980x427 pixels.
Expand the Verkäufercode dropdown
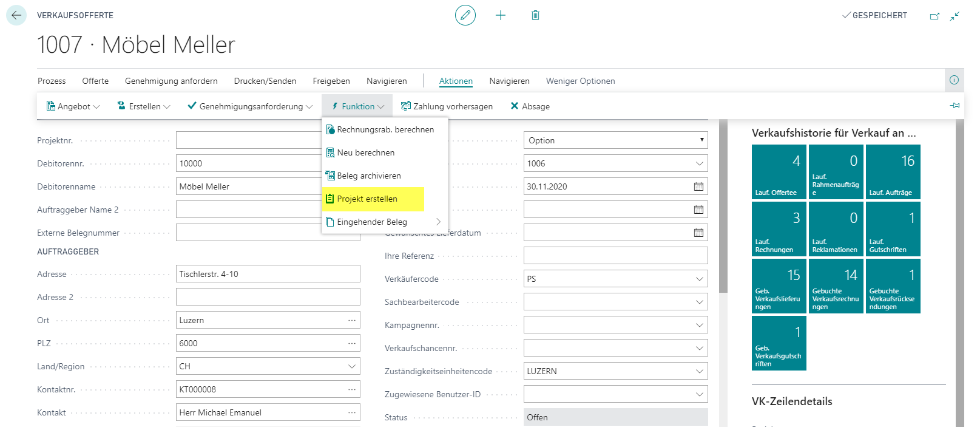coord(699,279)
